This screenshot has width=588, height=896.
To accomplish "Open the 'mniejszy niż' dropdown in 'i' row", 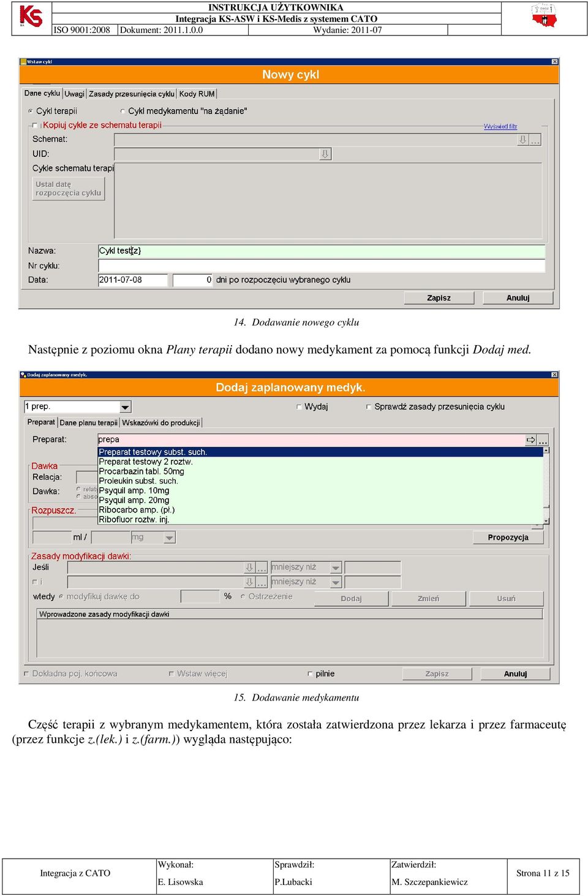I will [336, 582].
